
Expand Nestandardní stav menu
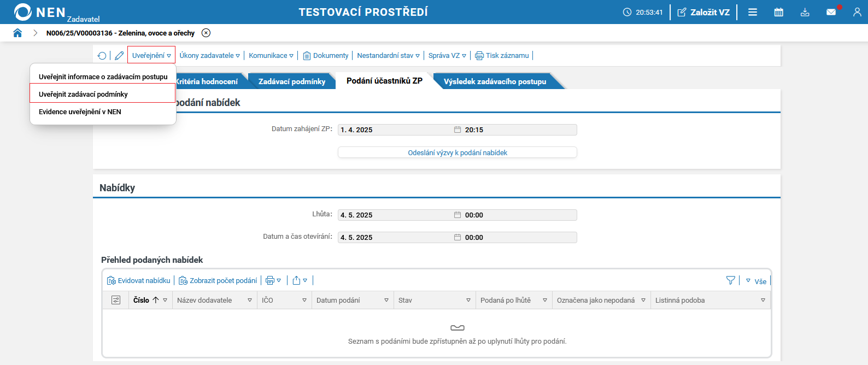pos(389,56)
